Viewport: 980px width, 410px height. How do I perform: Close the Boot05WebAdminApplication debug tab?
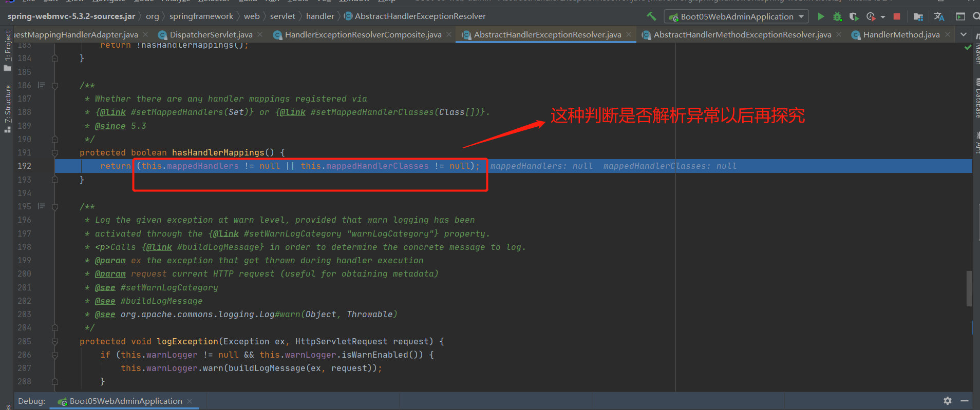pos(190,401)
